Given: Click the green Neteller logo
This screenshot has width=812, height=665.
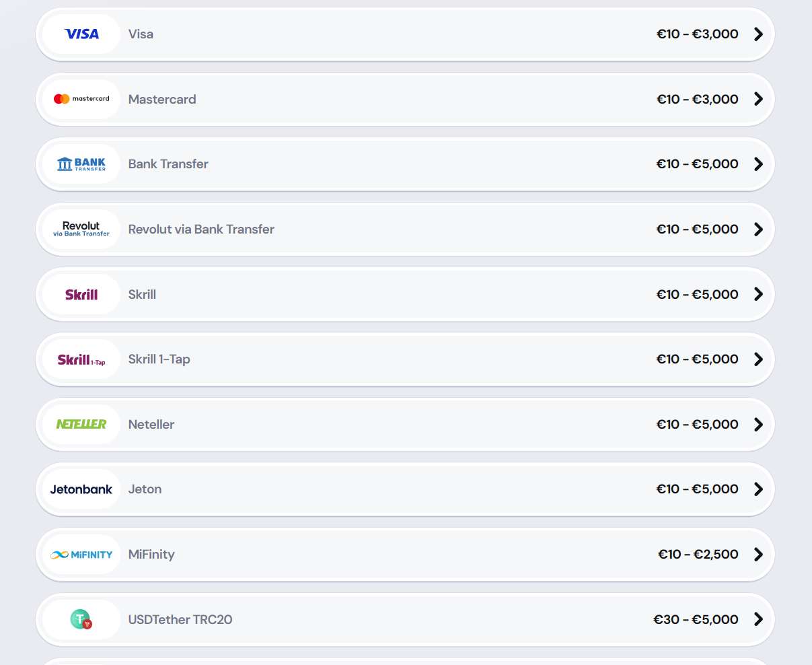Looking at the screenshot, I should [x=81, y=424].
